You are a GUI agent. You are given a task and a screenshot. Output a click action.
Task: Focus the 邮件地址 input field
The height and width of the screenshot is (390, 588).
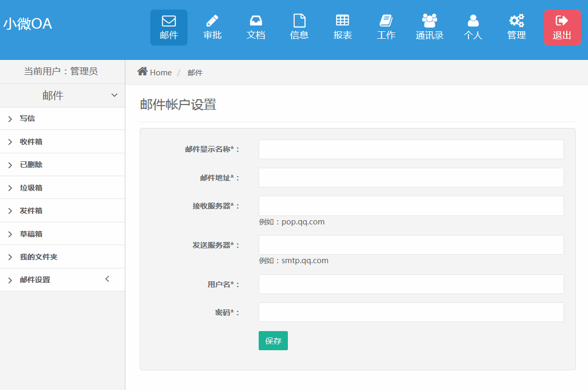411,178
